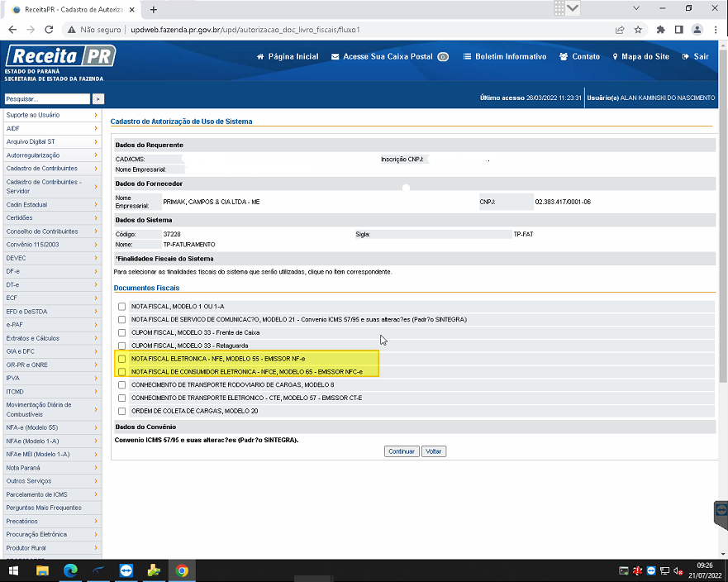Reload the page with refresh icon

49,30
